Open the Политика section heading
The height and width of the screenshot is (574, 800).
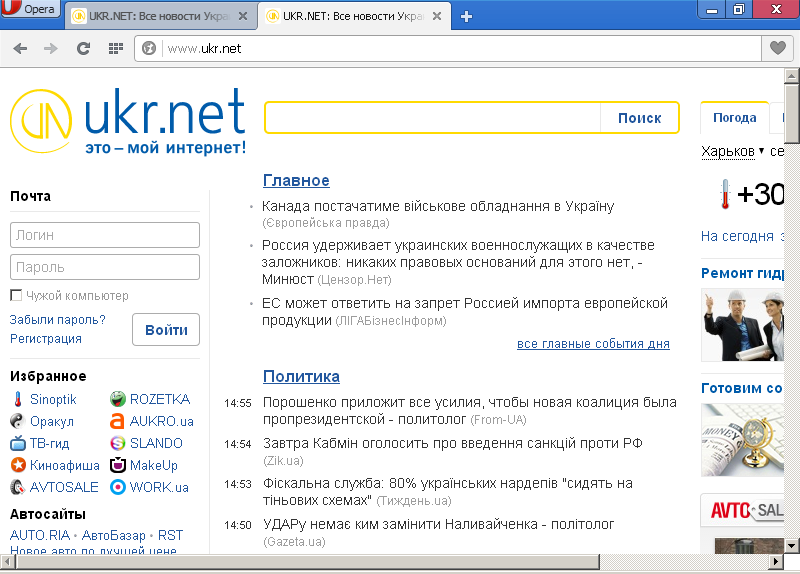(x=301, y=377)
